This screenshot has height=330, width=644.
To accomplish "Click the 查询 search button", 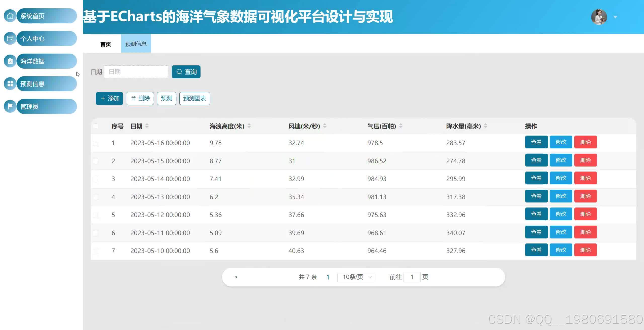I will coord(186,72).
